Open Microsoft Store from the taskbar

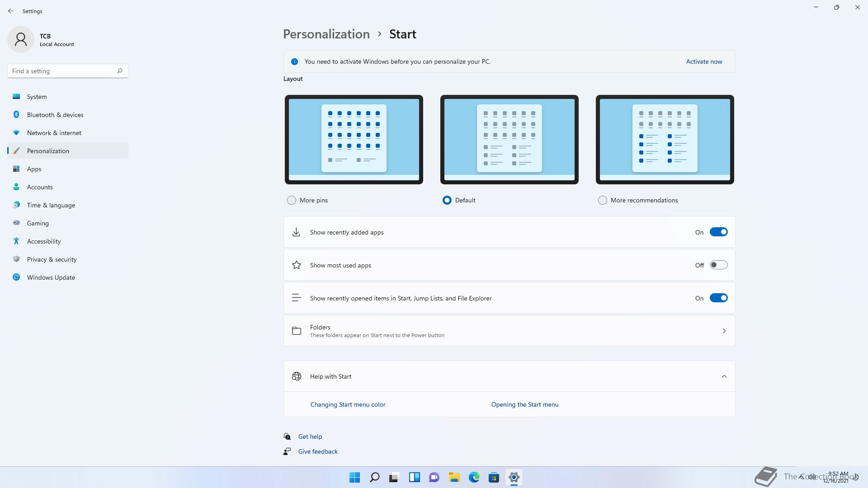pyautogui.click(x=494, y=477)
